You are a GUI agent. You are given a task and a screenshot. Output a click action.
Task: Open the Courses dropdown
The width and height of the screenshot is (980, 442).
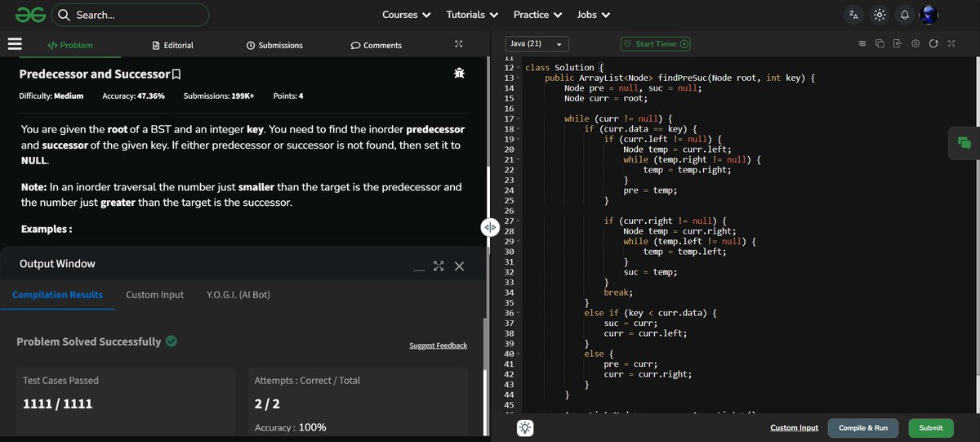(405, 15)
